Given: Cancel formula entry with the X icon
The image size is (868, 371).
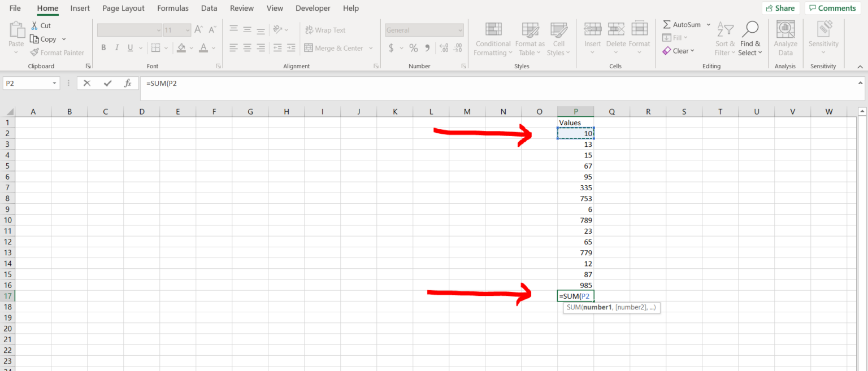Looking at the screenshot, I should coord(87,83).
